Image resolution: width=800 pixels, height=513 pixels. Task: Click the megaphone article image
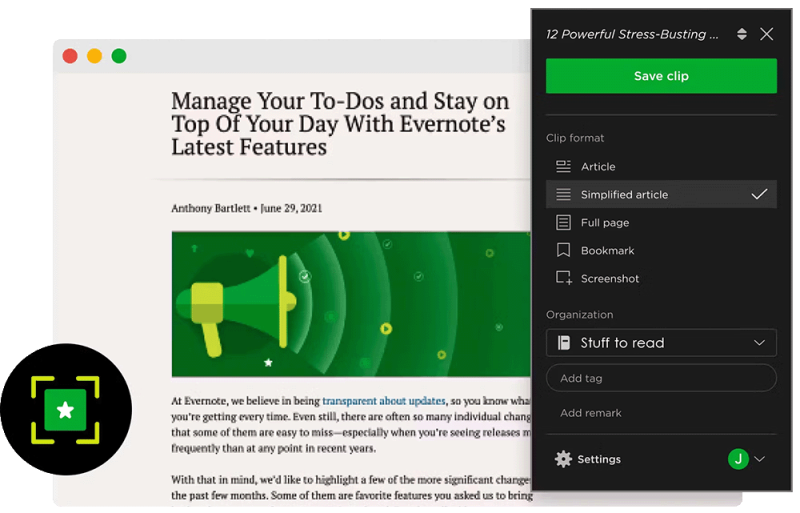[x=351, y=304]
